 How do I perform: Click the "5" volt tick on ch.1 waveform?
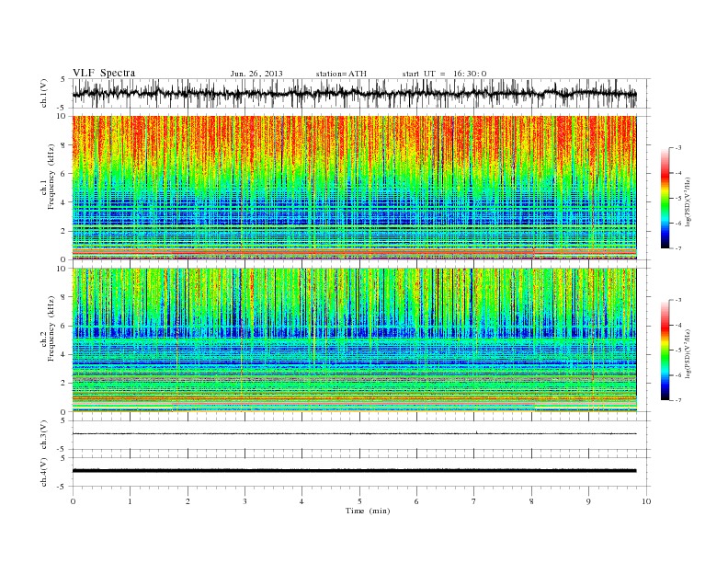(63, 79)
